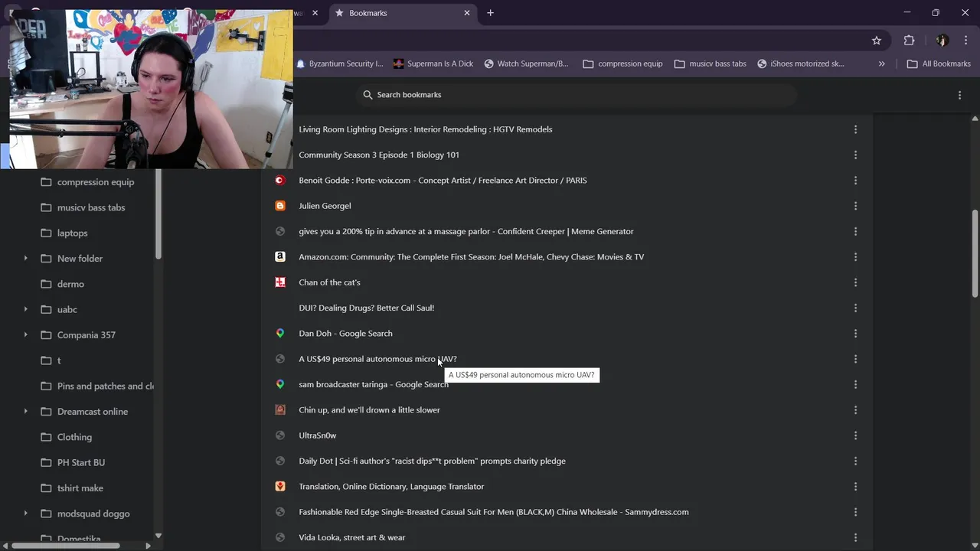Viewport: 980px width, 551px height.
Task: Open more actions for Benoit Godde bookmark
Action: (x=855, y=181)
